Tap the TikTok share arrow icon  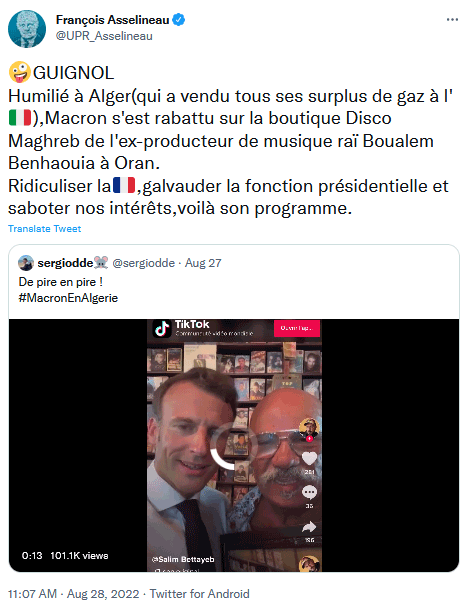tap(309, 527)
